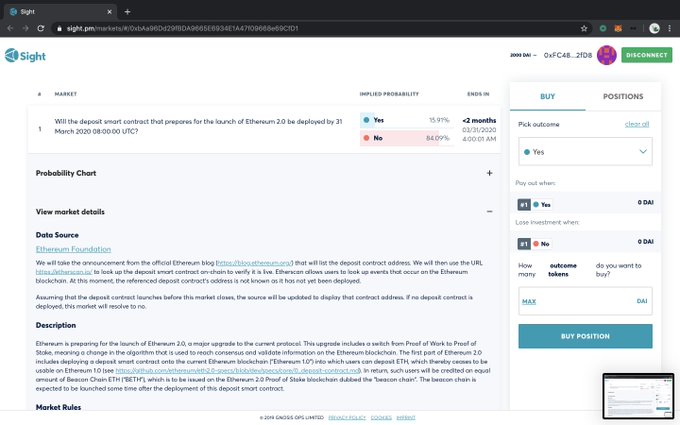Open a new browser tab
The height and width of the screenshot is (425, 680).
(x=127, y=12)
